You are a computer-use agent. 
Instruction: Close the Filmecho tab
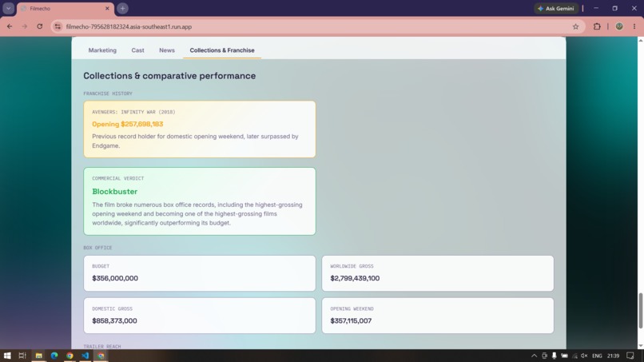point(107,8)
